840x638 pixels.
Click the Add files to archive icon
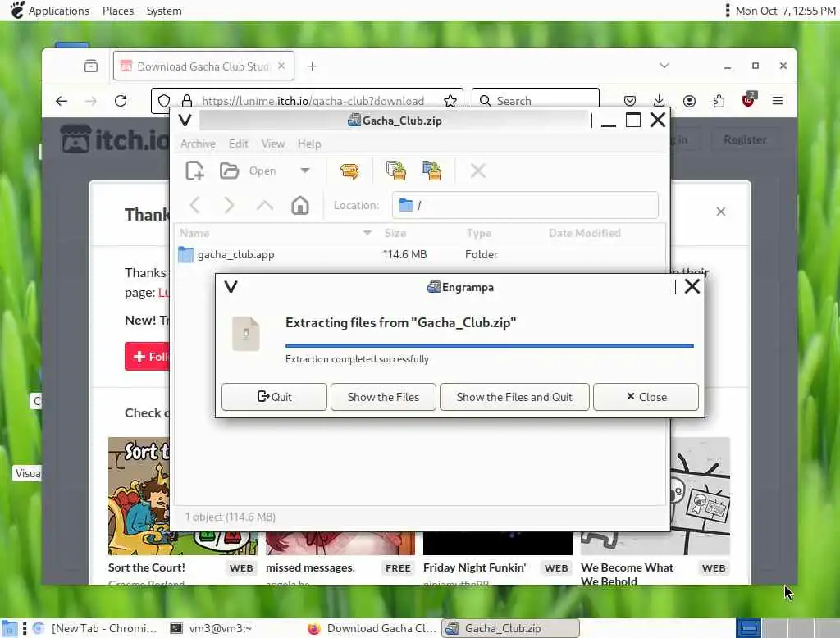tap(396, 171)
